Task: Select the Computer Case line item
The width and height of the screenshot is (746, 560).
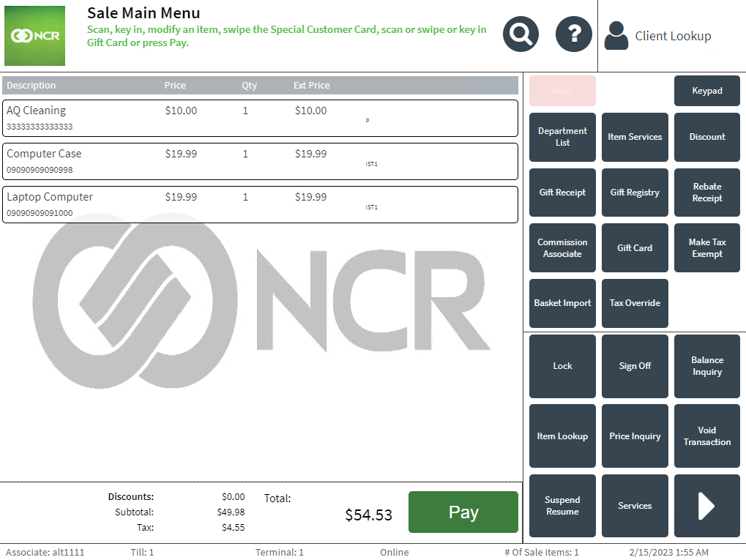Action: [x=260, y=161]
